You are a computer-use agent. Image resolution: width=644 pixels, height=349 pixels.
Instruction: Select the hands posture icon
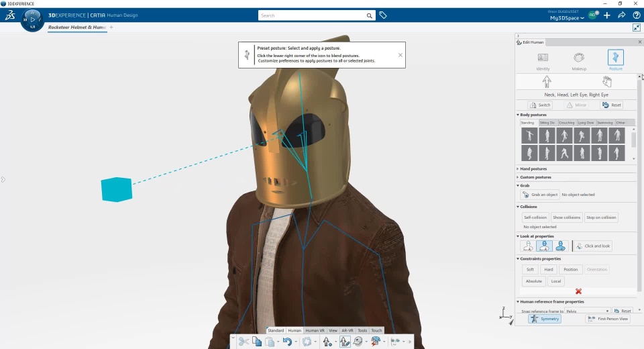607,82
